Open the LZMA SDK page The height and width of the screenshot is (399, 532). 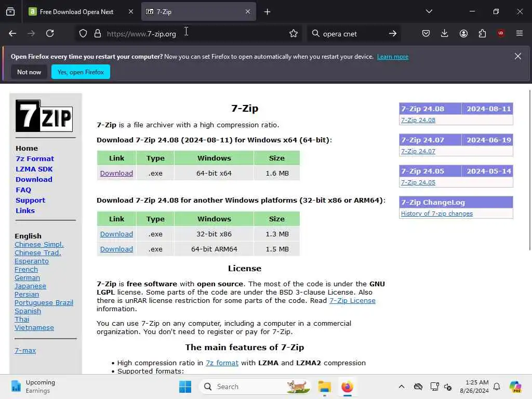34,169
